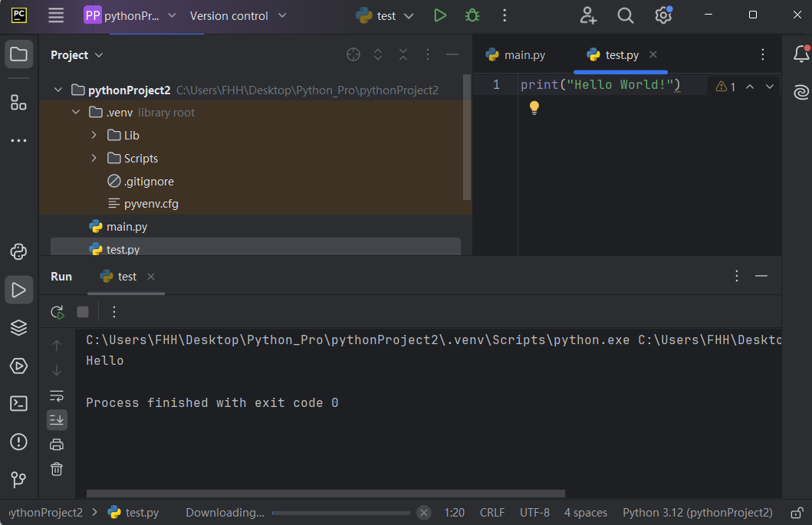Expand the Lib folder
The height and width of the screenshot is (525, 812).
tap(94, 136)
